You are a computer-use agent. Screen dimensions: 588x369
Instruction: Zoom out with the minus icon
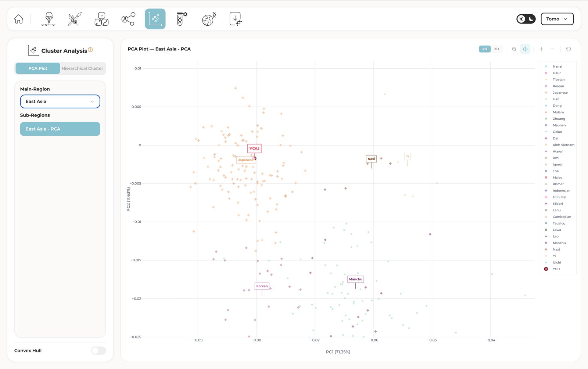[x=552, y=49]
